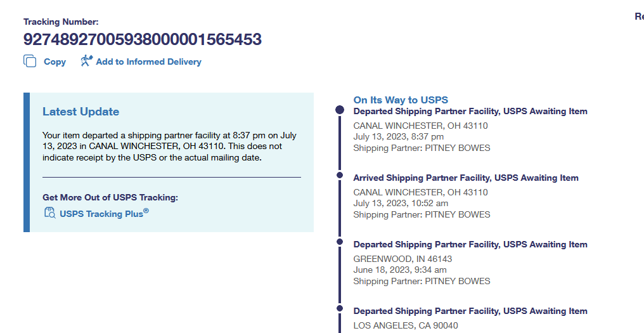Open the Add to Informed Delivery link
This screenshot has width=644, height=333.
click(x=148, y=62)
